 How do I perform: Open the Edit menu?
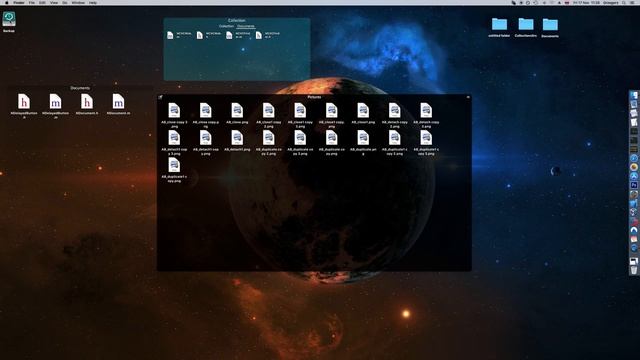point(42,2)
